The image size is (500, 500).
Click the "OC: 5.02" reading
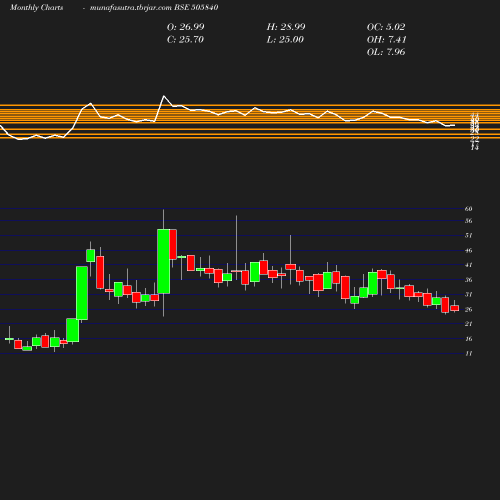coord(386,27)
